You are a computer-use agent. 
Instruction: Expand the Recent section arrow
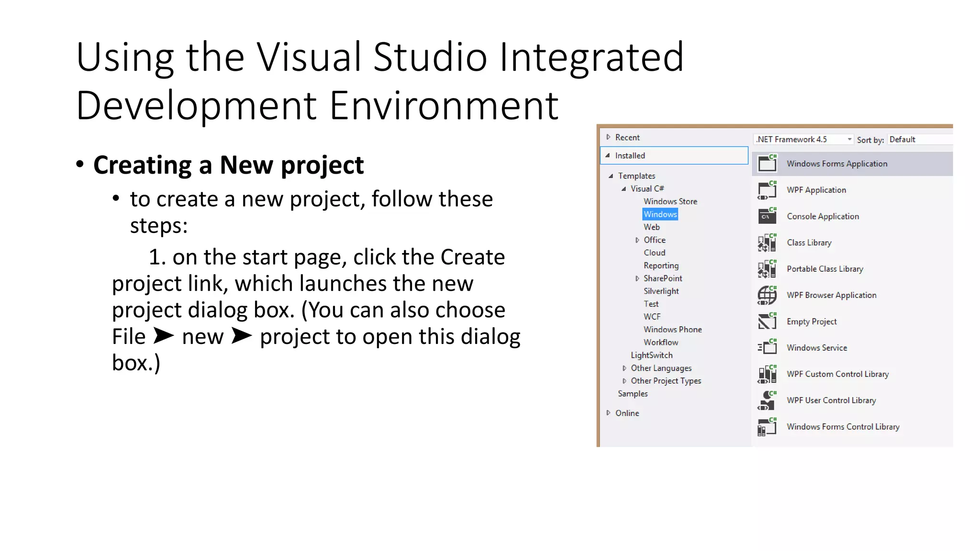point(608,137)
